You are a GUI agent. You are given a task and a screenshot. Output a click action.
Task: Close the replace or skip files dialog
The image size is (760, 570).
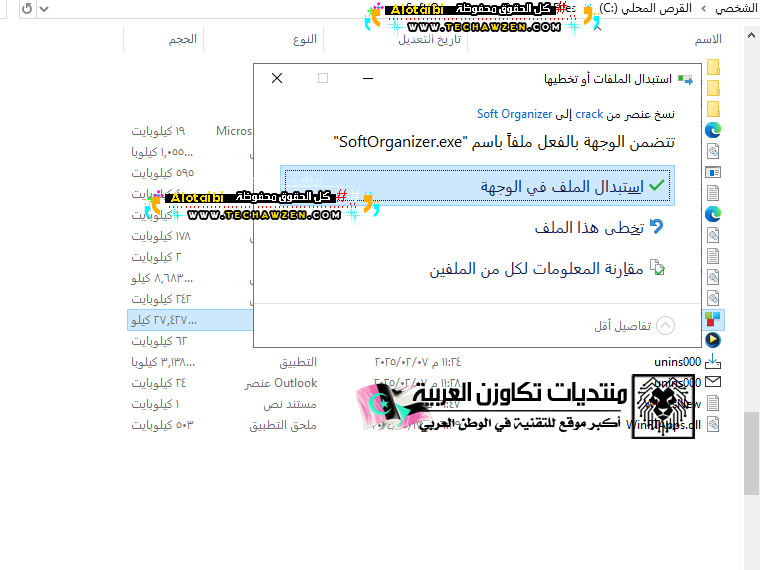point(277,78)
